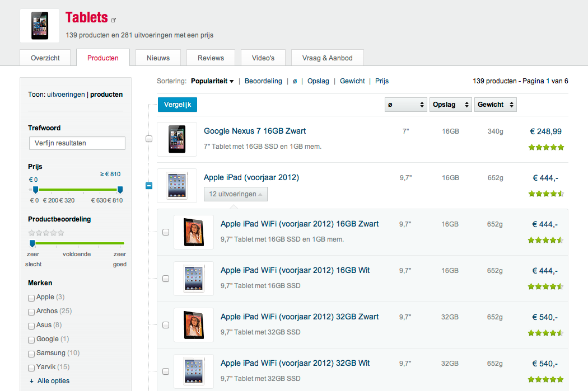Image resolution: width=588 pixels, height=391 pixels.
Task: Click the Productbeoordeling grey stars indicator
Action: tap(46, 233)
